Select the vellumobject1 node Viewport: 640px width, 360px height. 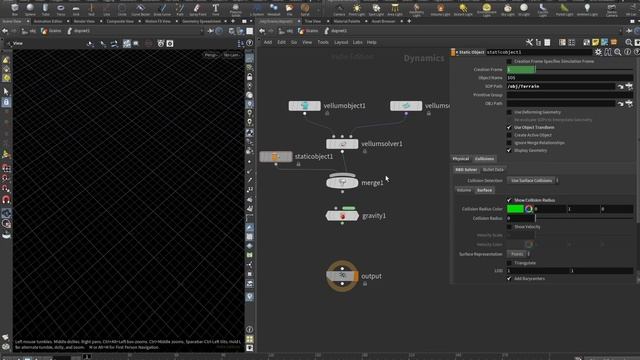click(304, 106)
